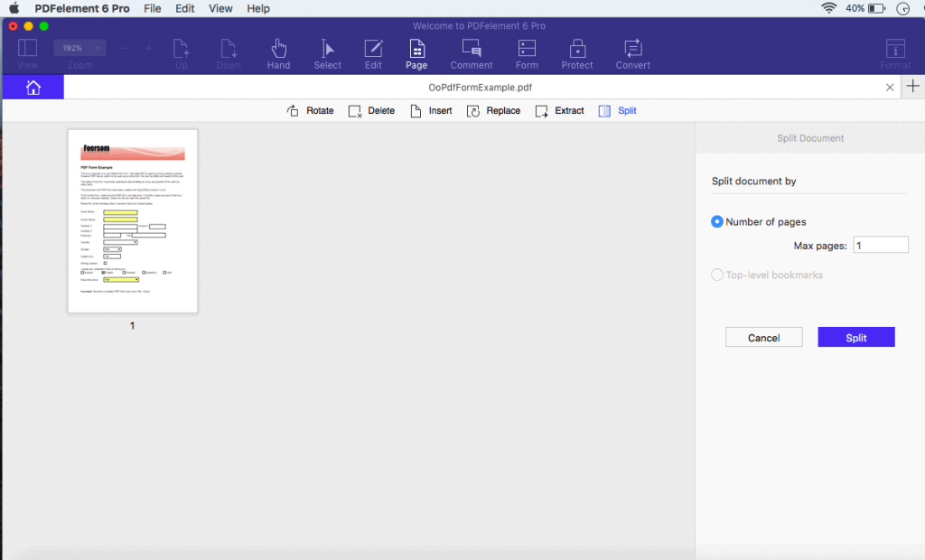Screen dimensions: 925x560
Task: Click the Rotate page icon
Action: click(293, 111)
